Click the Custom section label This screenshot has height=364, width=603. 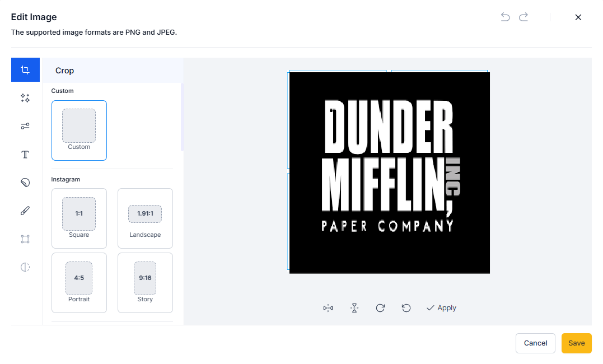(62, 91)
